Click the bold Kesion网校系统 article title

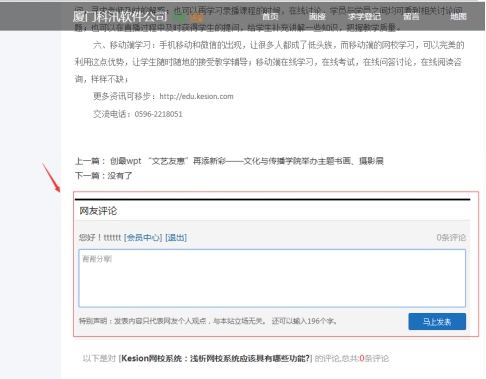(x=215, y=358)
